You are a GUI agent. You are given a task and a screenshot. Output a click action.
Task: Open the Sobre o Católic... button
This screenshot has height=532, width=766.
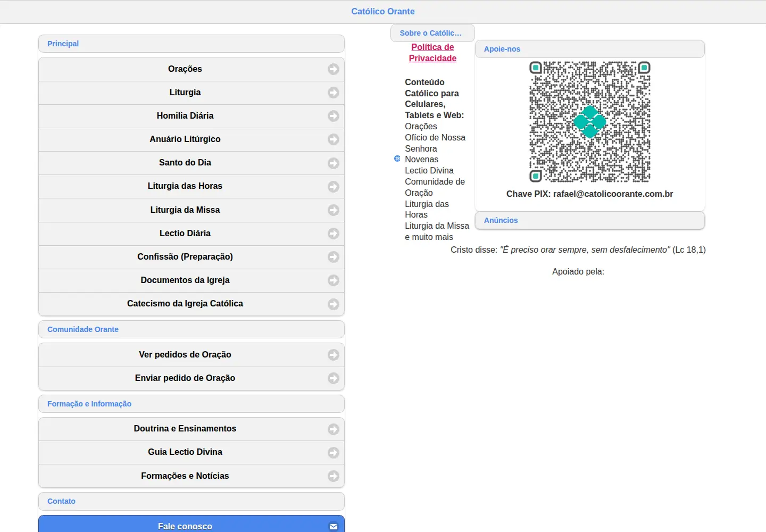(432, 33)
